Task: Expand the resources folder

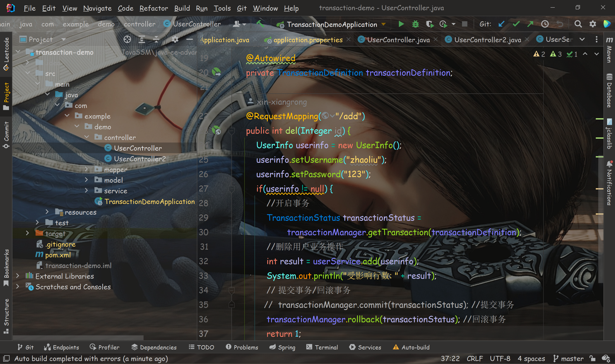Action: tap(47, 212)
